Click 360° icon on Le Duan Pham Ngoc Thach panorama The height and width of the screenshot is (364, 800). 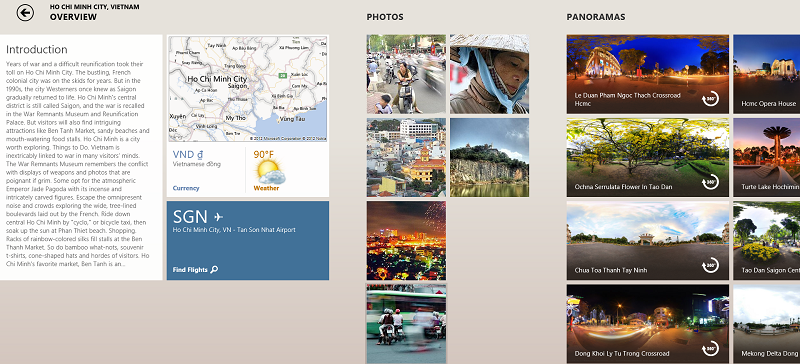point(710,99)
